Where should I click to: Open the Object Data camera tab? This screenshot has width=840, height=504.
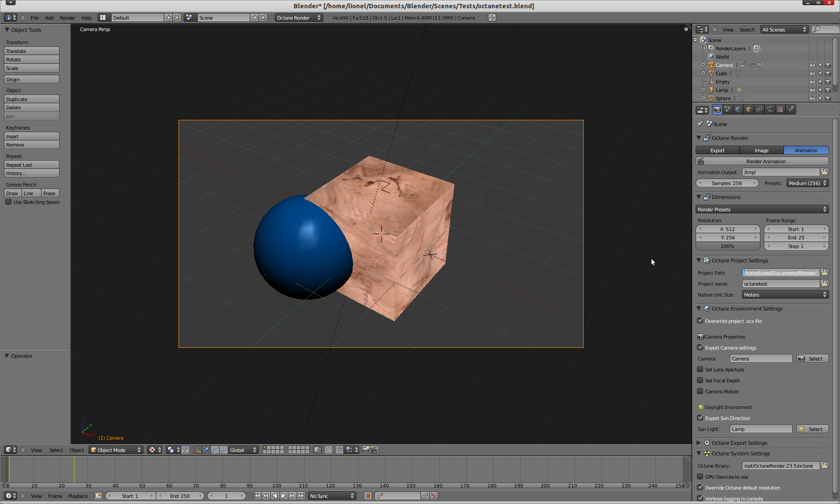pos(770,109)
